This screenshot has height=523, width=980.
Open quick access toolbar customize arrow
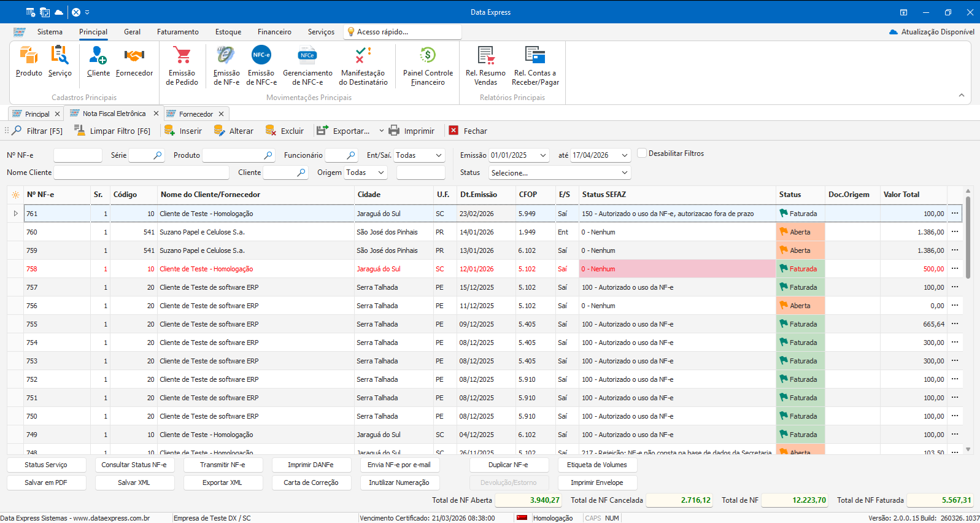click(87, 12)
